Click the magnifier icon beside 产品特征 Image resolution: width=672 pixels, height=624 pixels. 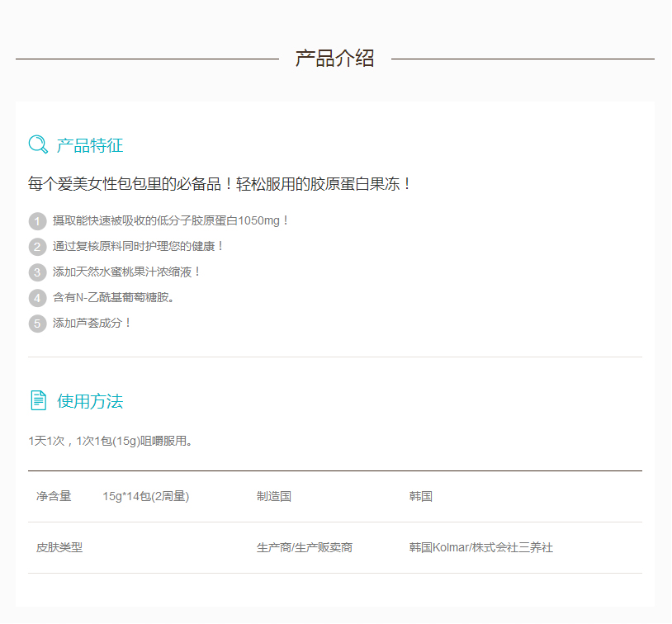pos(38,145)
